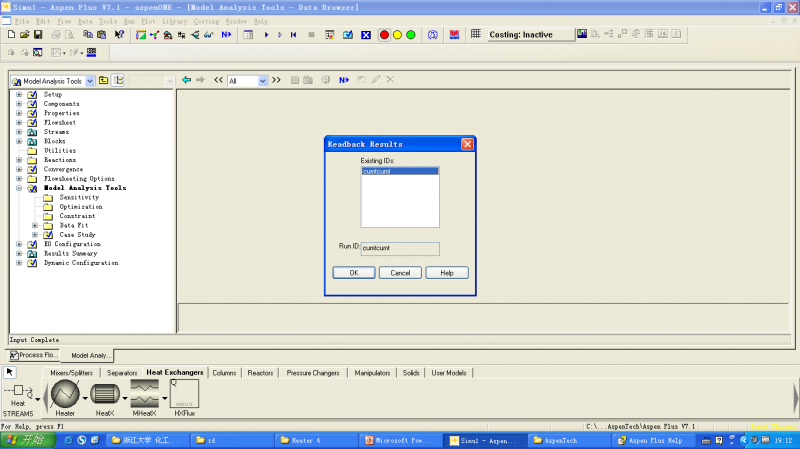Click the red and blue icon next to the grid icon
Image resolution: width=800 pixels, height=449 pixels.
(x=454, y=34)
